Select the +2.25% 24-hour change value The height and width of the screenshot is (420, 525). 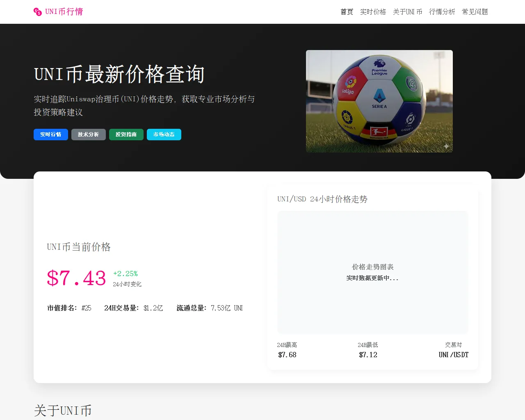125,274
